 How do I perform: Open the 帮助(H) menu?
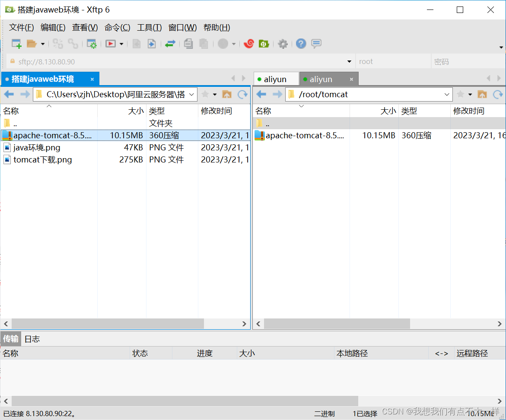pyautogui.click(x=217, y=28)
